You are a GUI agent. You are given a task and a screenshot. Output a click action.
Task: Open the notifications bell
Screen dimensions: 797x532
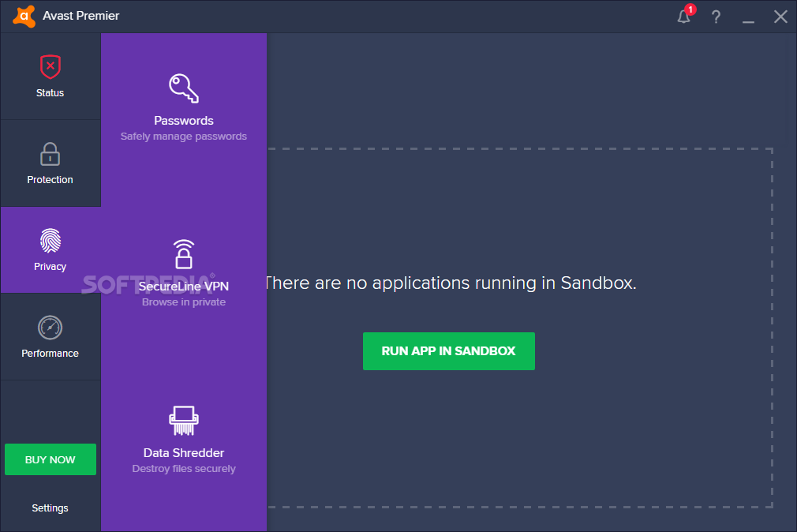click(x=683, y=17)
